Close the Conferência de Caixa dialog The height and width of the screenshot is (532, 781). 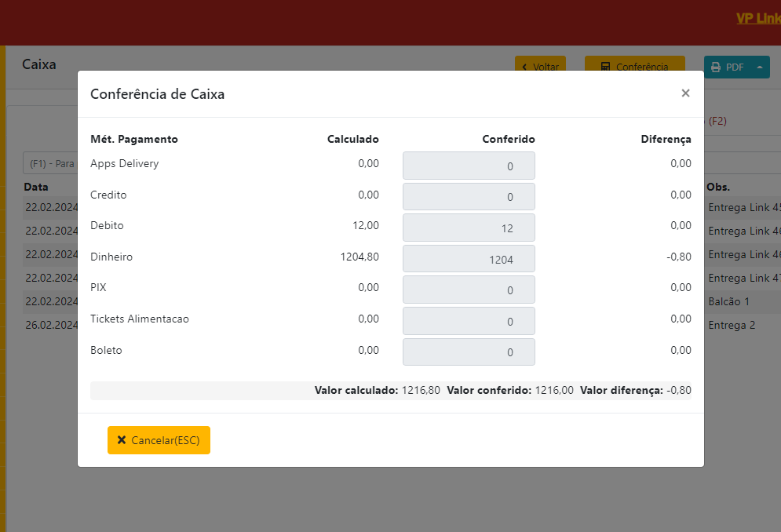pos(685,93)
